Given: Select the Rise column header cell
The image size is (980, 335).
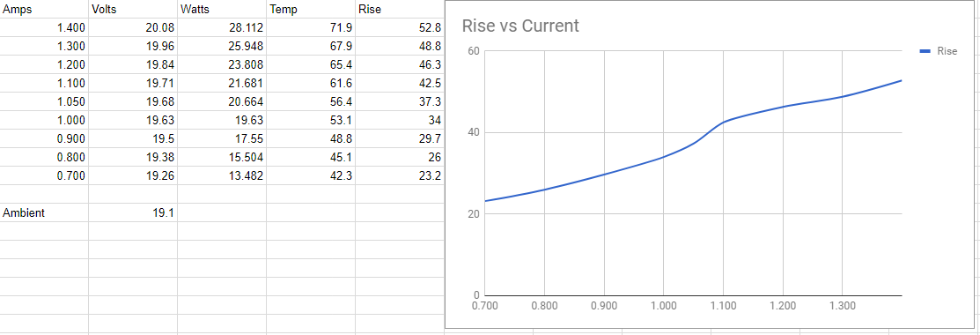Looking at the screenshot, I should (400, 10).
